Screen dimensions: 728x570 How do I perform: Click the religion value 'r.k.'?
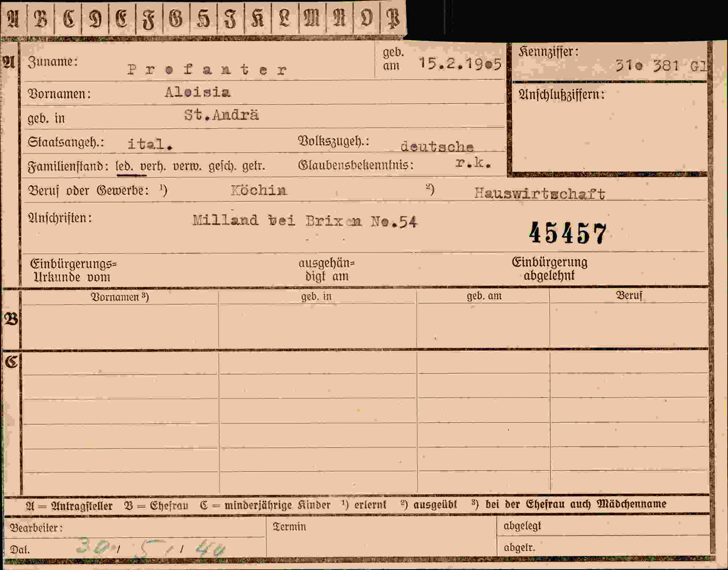pyautogui.click(x=474, y=163)
